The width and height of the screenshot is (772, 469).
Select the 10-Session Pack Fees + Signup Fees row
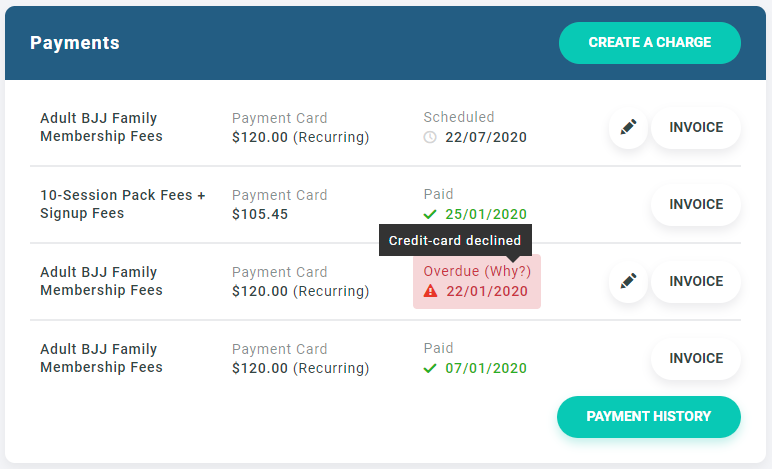(122, 204)
